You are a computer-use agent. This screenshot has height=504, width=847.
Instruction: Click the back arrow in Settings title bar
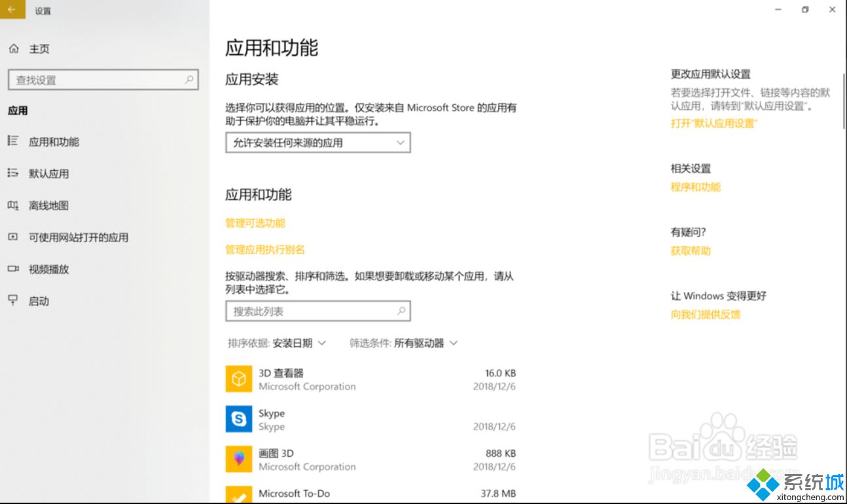point(11,10)
